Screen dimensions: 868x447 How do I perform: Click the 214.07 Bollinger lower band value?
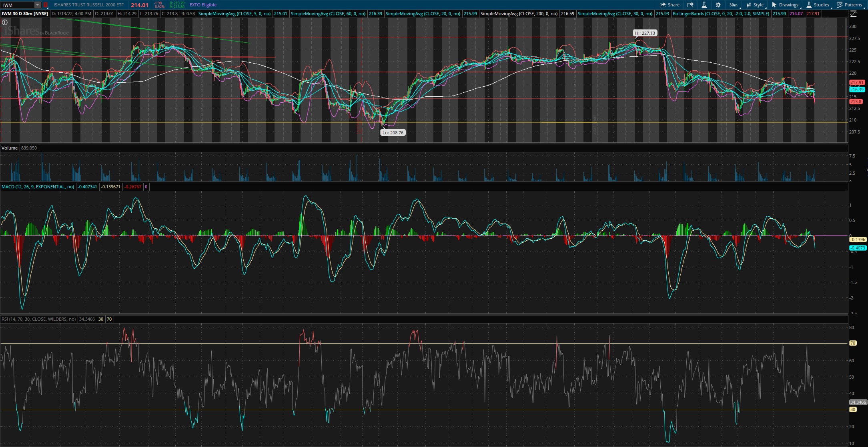click(796, 14)
